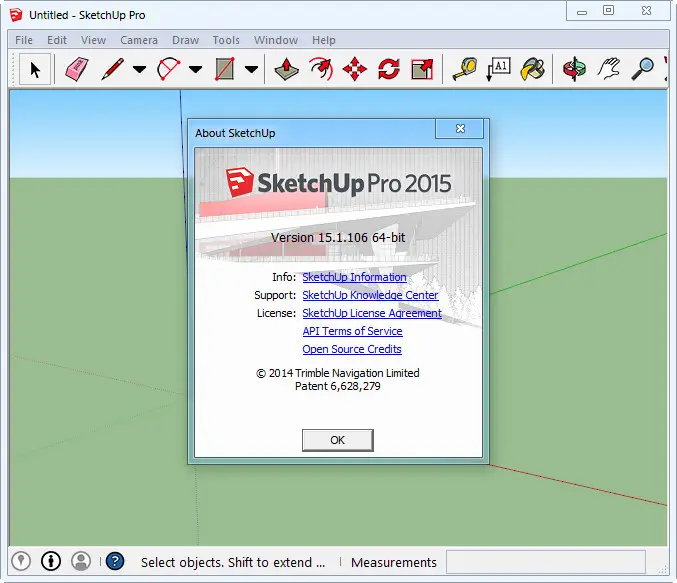The width and height of the screenshot is (677, 583).
Task: Open the Draw menu
Action: (x=185, y=40)
